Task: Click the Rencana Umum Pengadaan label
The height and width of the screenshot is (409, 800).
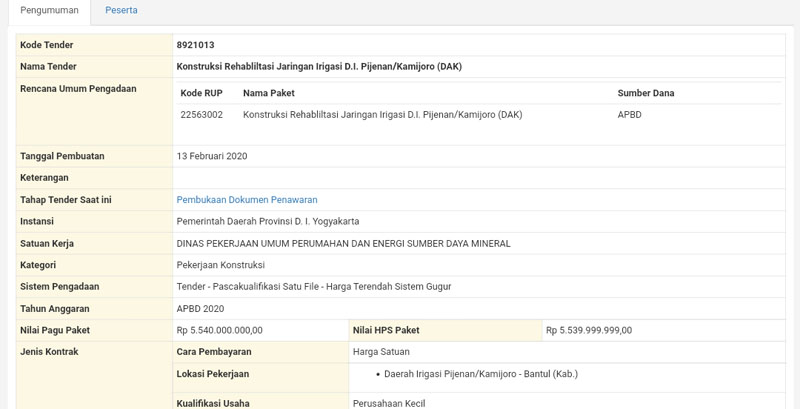Action: tap(78, 88)
